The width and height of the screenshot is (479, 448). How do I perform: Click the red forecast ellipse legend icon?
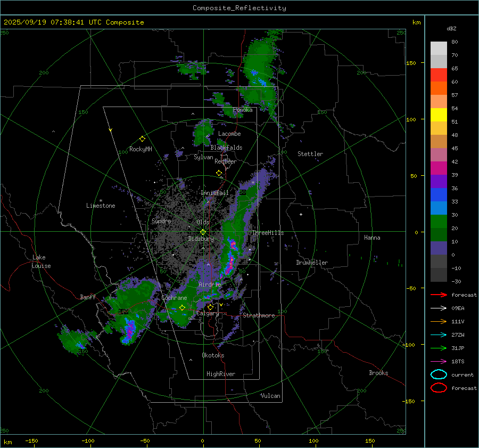point(438,388)
